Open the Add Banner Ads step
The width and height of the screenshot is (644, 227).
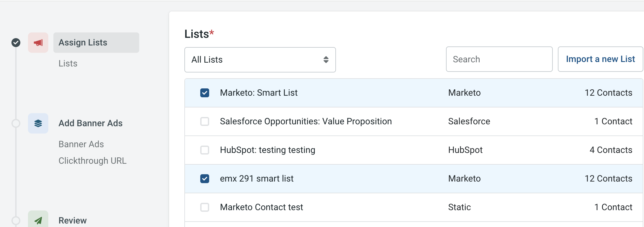91,123
